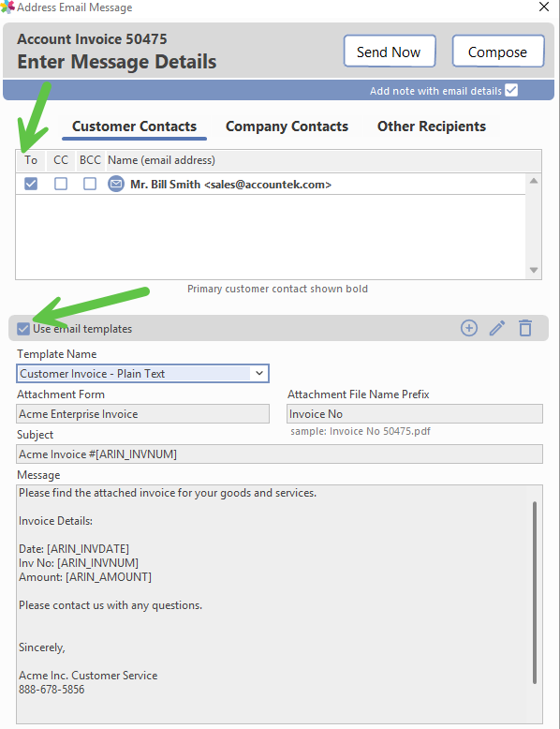The height and width of the screenshot is (729, 560).
Task: Delete the template via the trash icon
Action: [x=525, y=328]
